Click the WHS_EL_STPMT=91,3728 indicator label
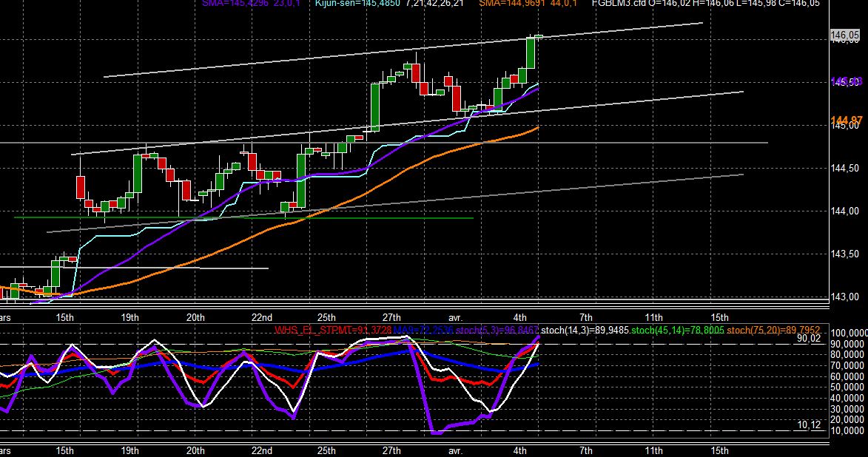Viewport: 868px width, 457px height. 333,331
